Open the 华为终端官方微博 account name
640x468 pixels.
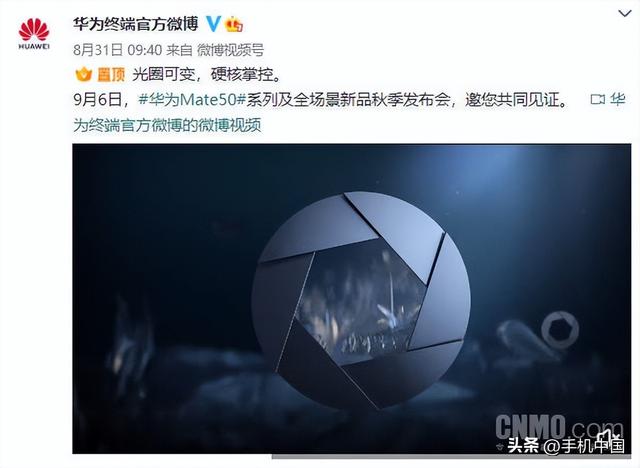[136, 24]
